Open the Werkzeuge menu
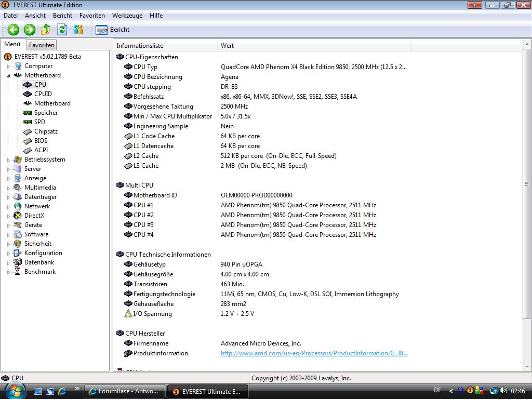Image resolution: width=532 pixels, height=399 pixels. click(127, 16)
